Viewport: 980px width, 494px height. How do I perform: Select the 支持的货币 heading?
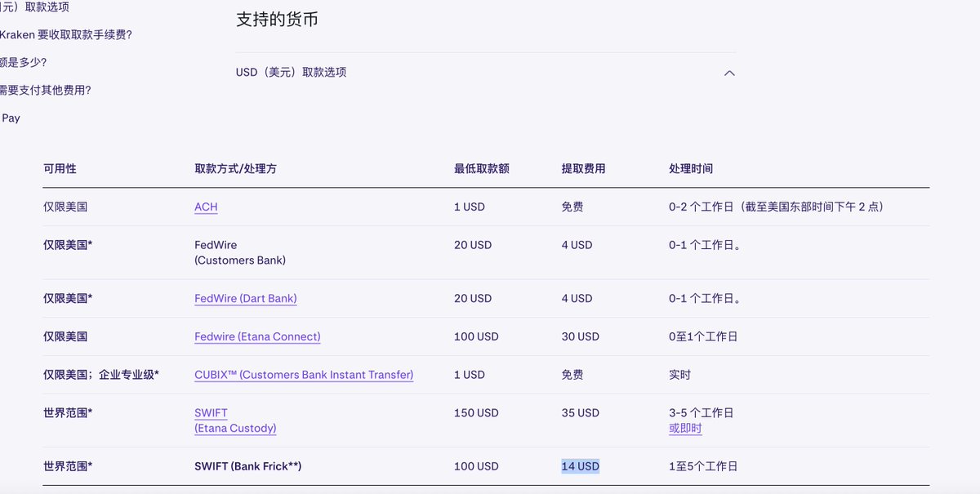[277, 20]
